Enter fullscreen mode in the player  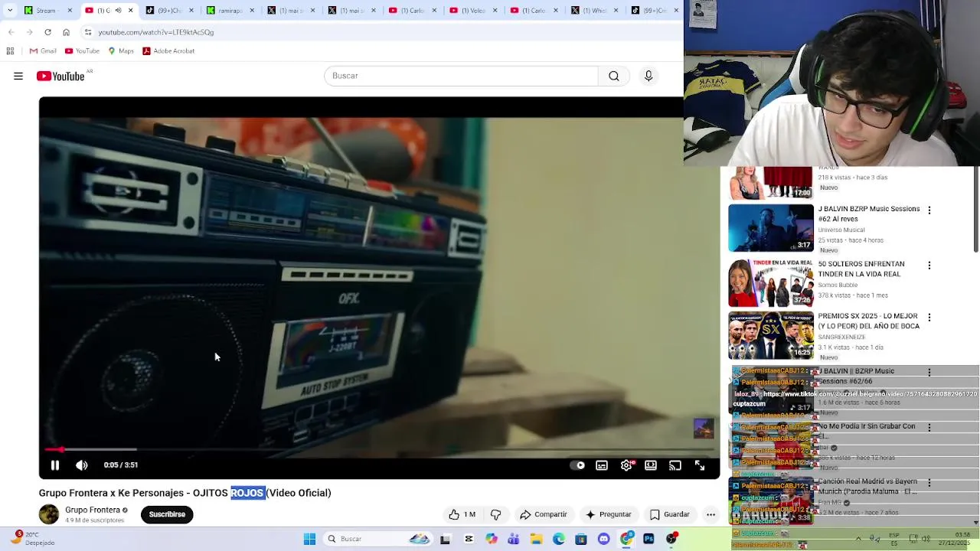click(700, 465)
